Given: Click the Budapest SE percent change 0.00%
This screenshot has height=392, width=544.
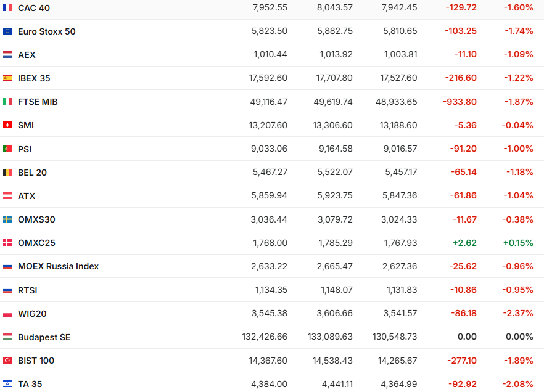Looking at the screenshot, I should 519,337.
